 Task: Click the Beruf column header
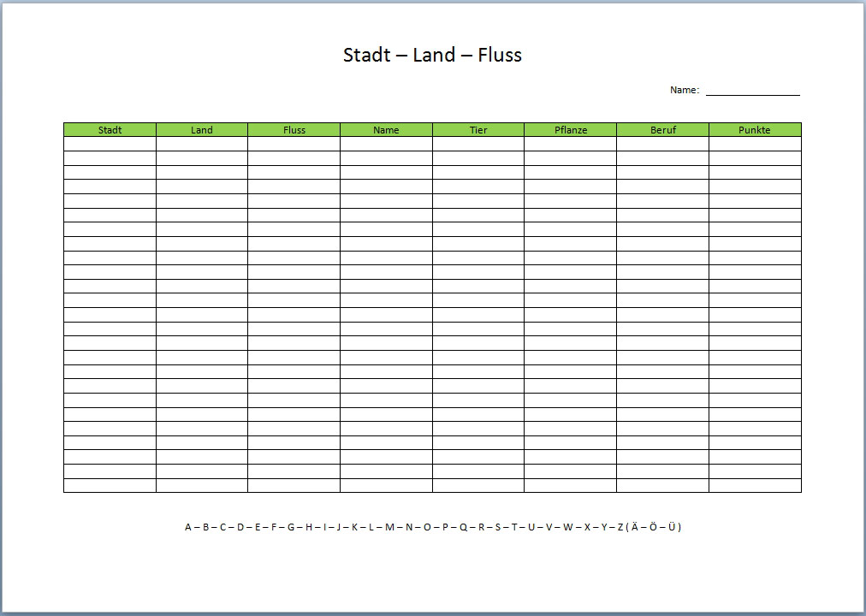click(x=662, y=130)
